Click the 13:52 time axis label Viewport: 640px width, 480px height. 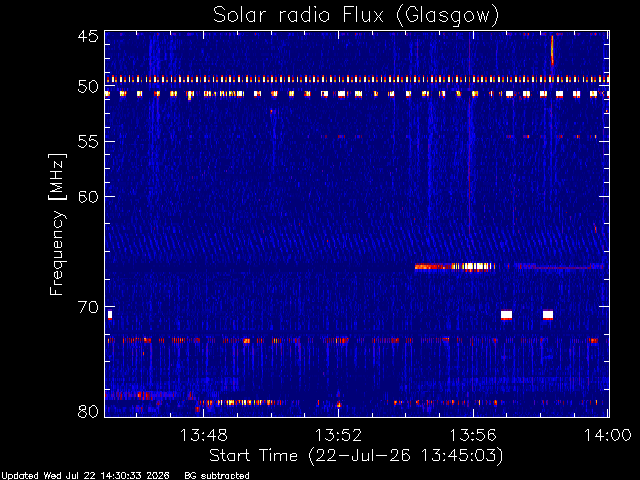(x=338, y=436)
